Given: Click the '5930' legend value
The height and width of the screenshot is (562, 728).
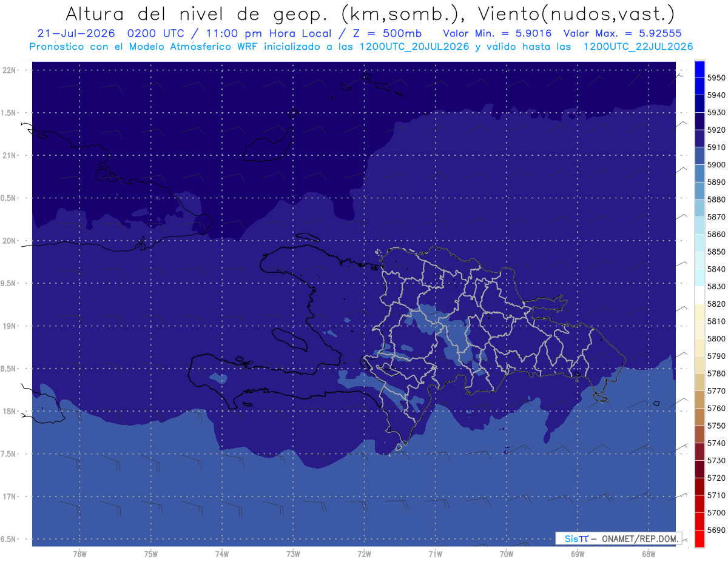Looking at the screenshot, I should pyautogui.click(x=716, y=113).
